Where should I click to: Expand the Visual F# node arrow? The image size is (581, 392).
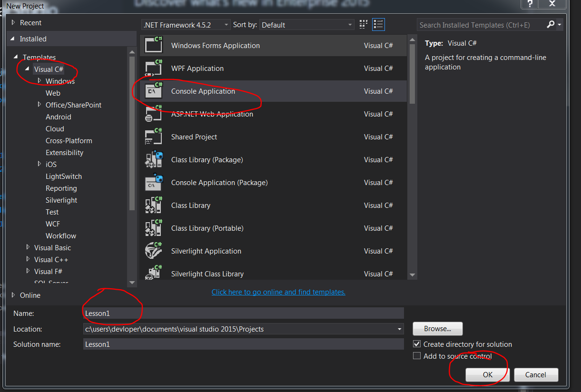tap(28, 271)
